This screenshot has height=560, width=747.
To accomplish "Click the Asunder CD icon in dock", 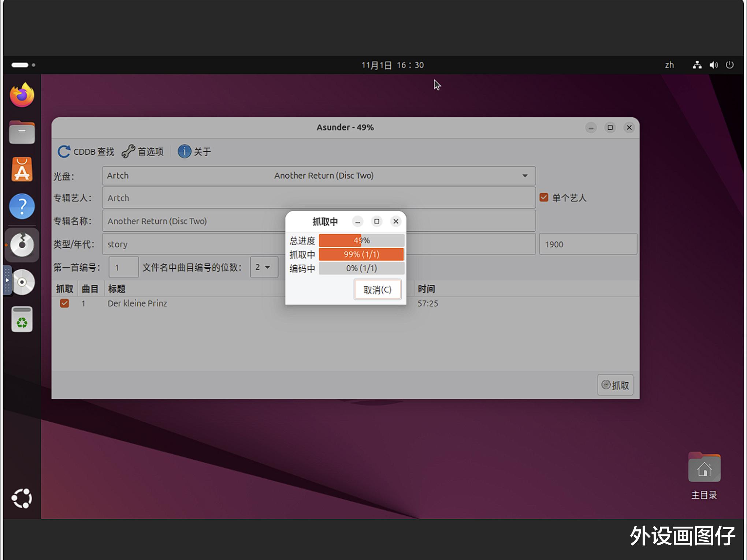I will click(x=22, y=244).
